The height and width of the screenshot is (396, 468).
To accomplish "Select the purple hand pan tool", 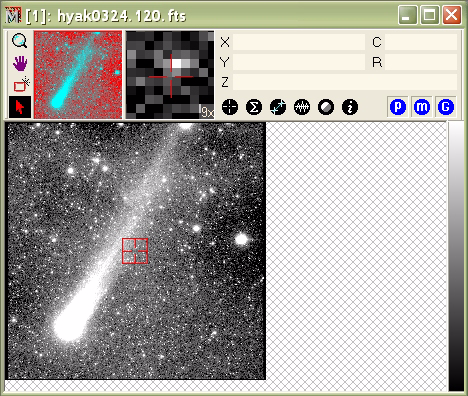I will (x=20, y=63).
